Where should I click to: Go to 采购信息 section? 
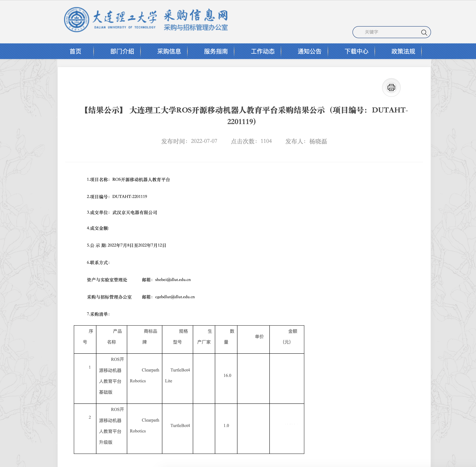tap(169, 51)
